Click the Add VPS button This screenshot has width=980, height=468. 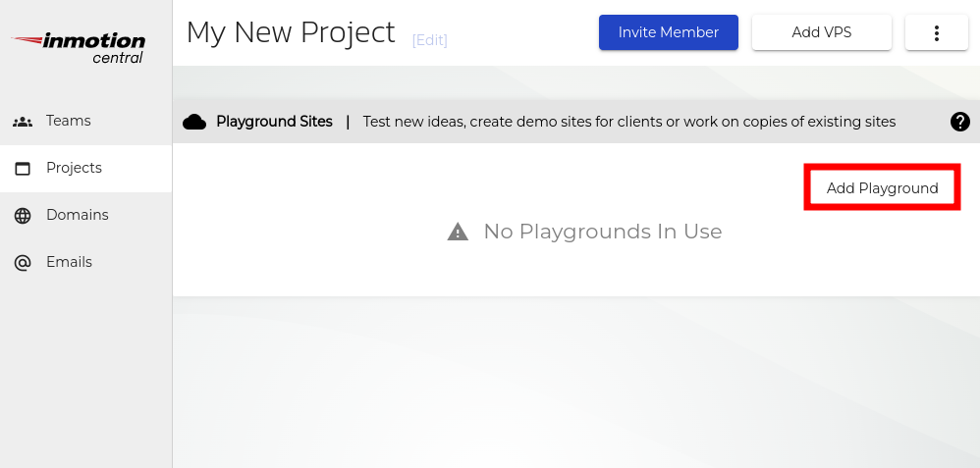coord(821,32)
